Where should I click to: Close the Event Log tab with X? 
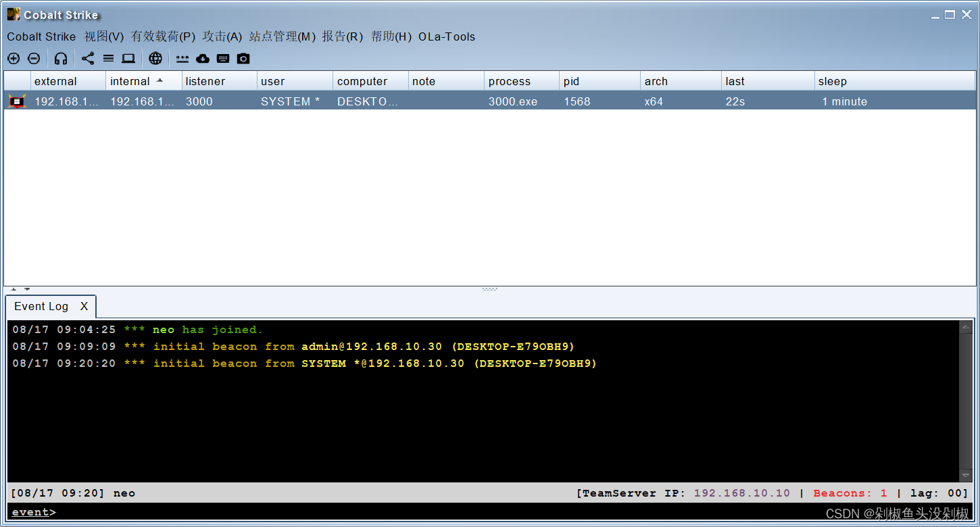tap(84, 306)
